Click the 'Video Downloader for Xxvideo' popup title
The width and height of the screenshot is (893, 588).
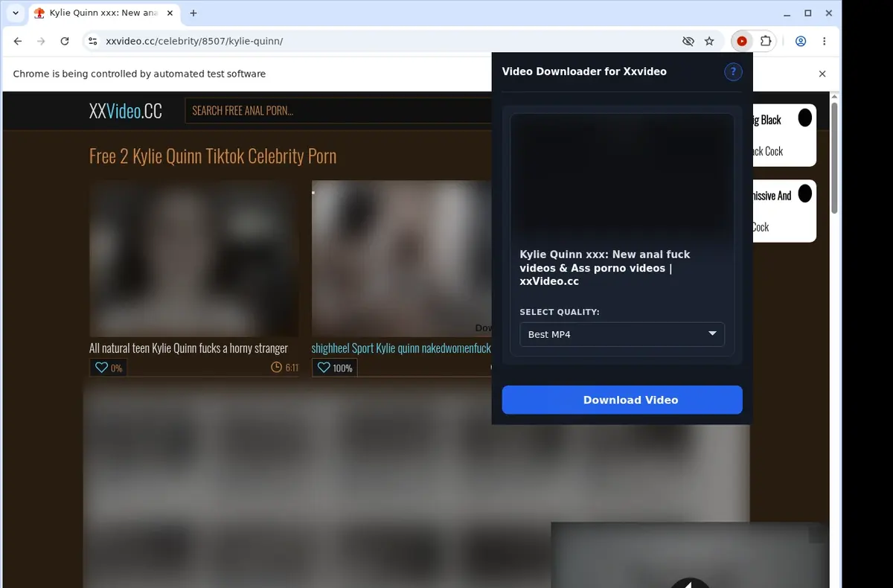(584, 71)
